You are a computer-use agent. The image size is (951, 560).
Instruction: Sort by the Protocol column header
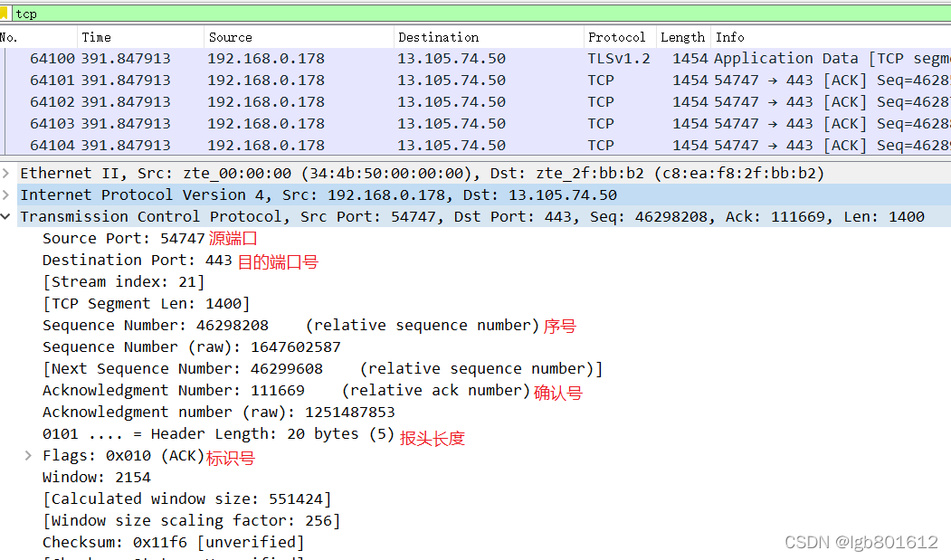tap(620, 37)
